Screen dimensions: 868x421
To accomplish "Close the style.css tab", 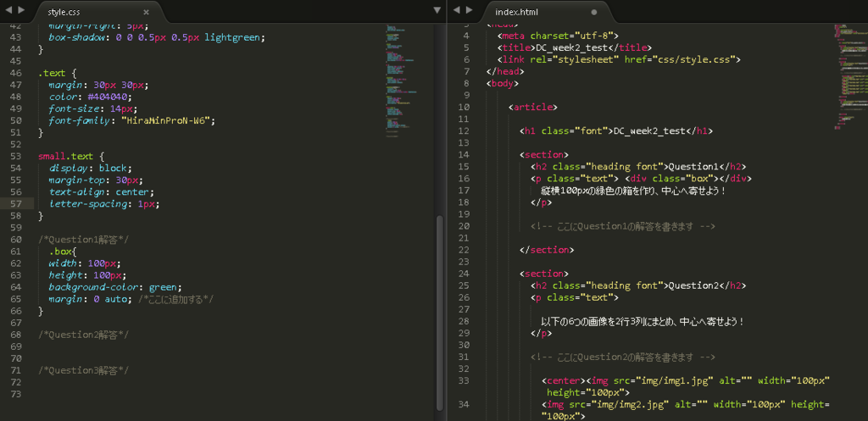I will [146, 12].
